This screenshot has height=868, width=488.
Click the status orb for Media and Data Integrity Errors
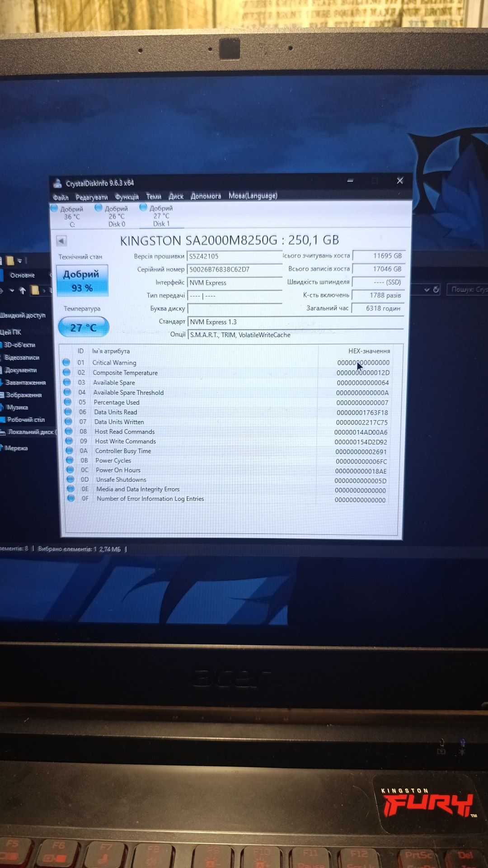[x=70, y=489]
